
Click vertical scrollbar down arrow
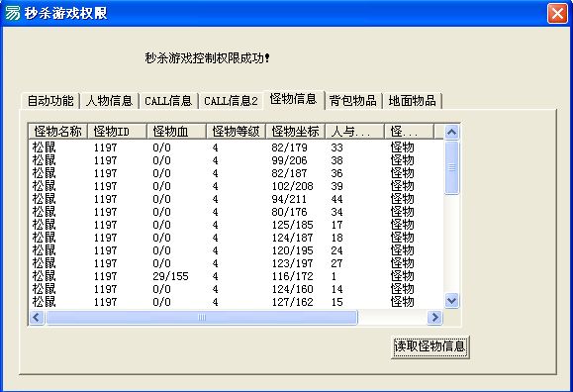(451, 301)
